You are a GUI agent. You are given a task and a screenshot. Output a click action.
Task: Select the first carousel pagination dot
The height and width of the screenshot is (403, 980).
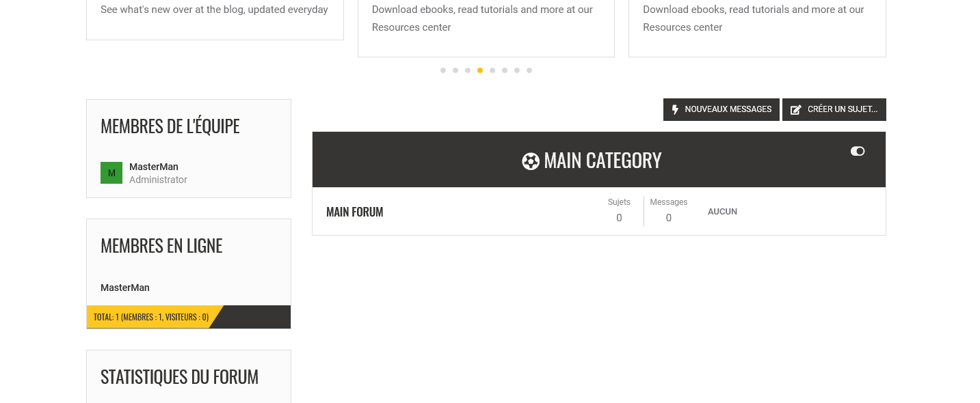click(443, 70)
